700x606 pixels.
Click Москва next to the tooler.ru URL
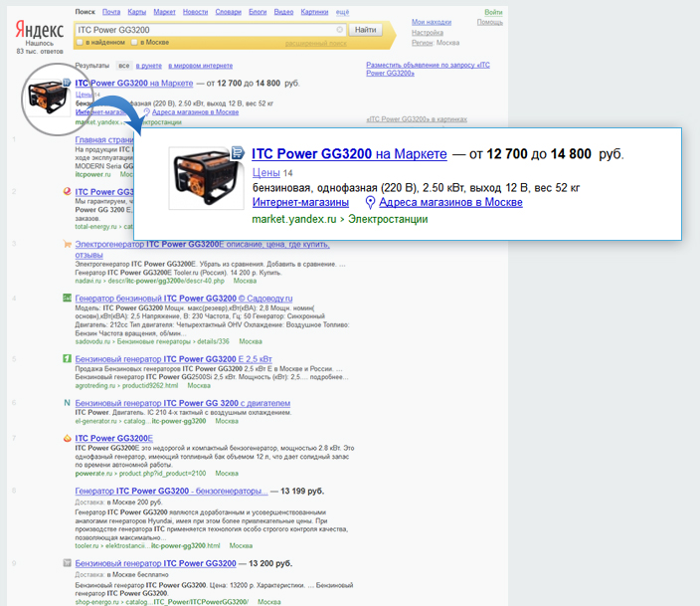241,546
